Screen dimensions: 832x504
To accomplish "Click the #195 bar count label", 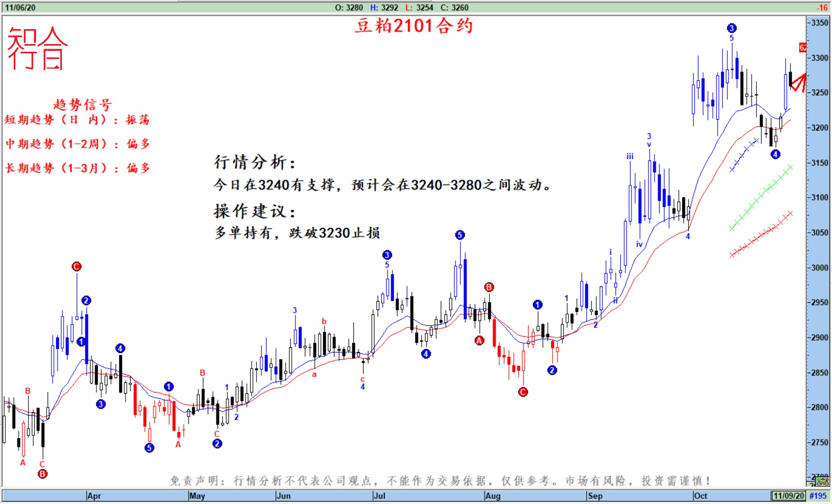I will (818, 496).
